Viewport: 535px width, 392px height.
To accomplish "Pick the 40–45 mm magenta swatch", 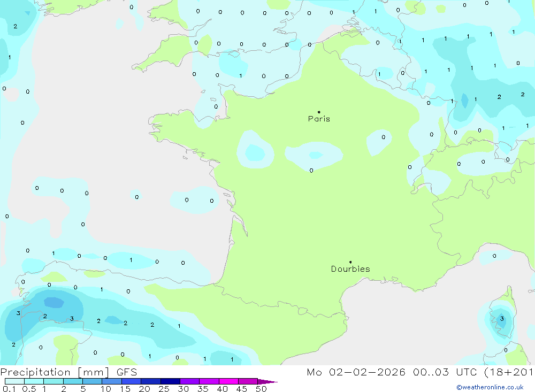I will click(228, 381).
